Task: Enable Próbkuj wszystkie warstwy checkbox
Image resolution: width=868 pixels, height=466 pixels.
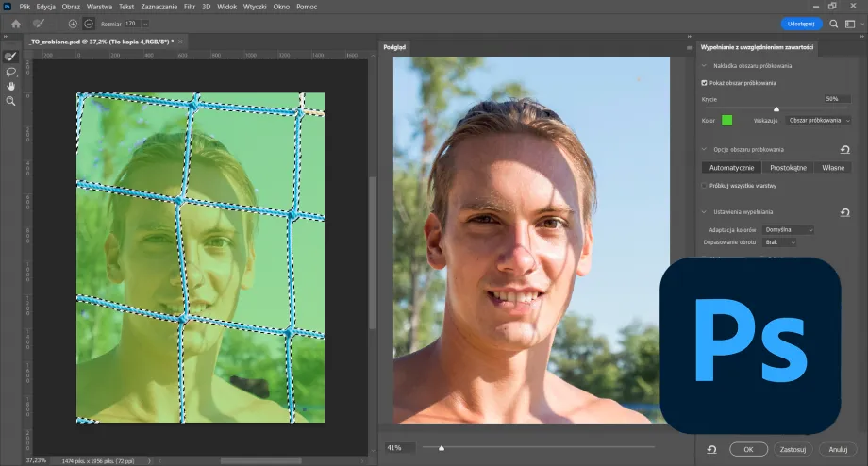Action: click(706, 186)
